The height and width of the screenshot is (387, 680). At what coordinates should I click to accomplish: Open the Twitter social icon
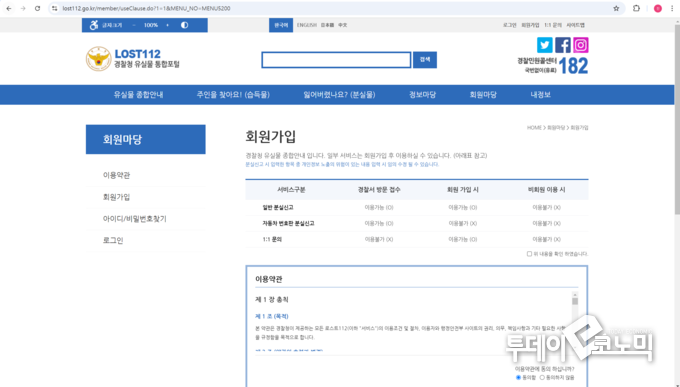click(545, 45)
